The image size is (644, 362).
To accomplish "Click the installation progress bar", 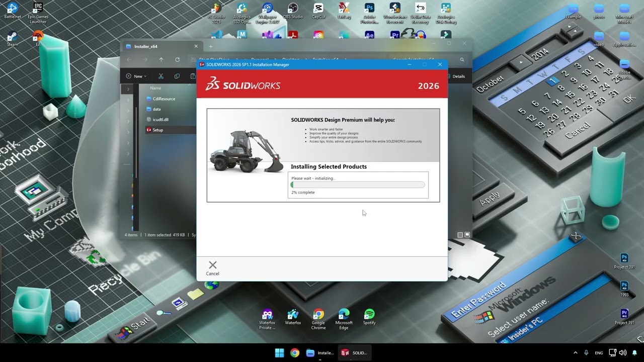I will (358, 185).
